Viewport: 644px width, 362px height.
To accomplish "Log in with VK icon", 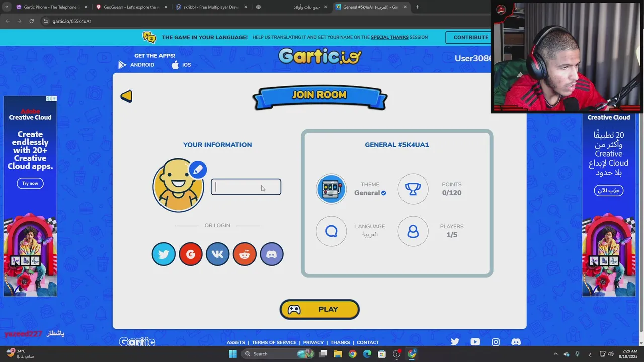I will tap(217, 254).
